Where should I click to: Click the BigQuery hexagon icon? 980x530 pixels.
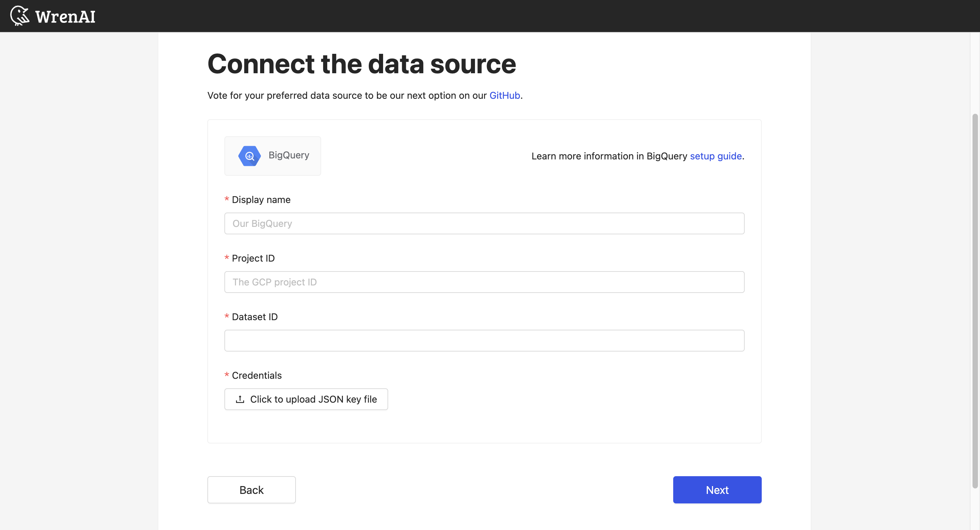(250, 156)
